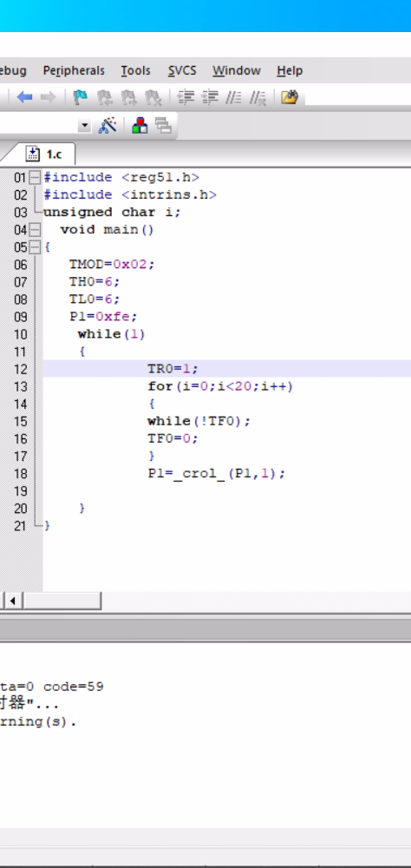Click the P1=_crol_(P1,1); line

pyautogui.click(x=216, y=474)
